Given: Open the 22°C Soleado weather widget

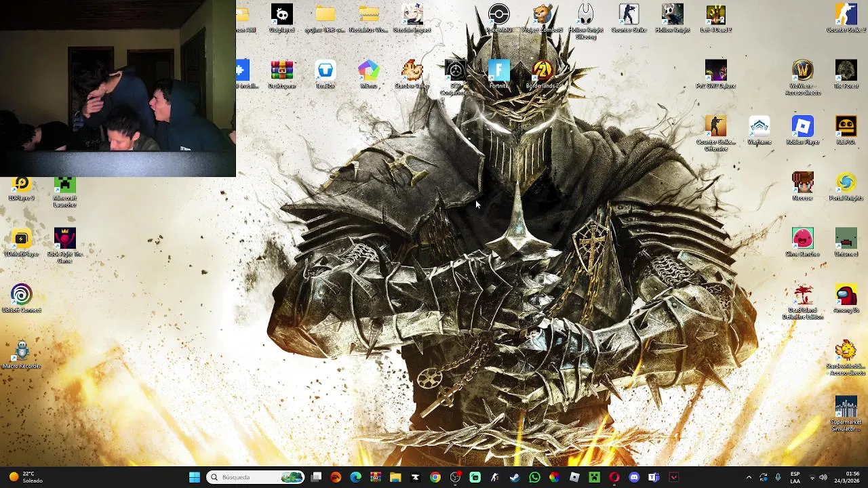Looking at the screenshot, I should pyautogui.click(x=25, y=477).
